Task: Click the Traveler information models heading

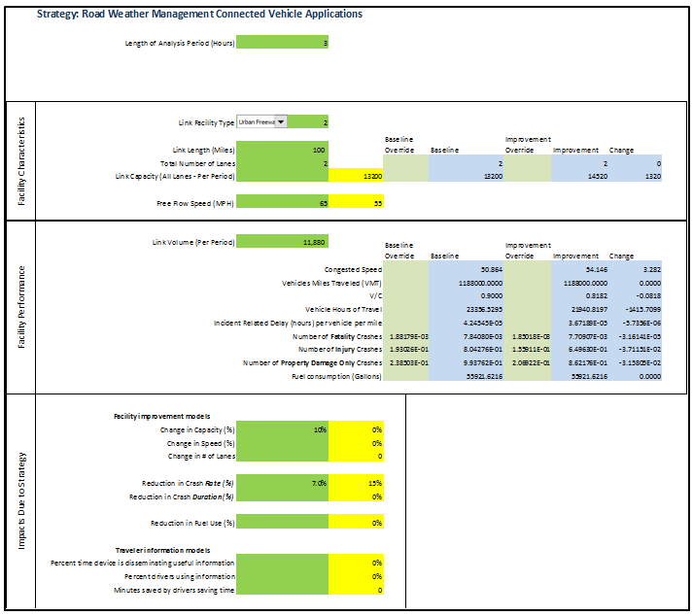Action: tap(162, 550)
